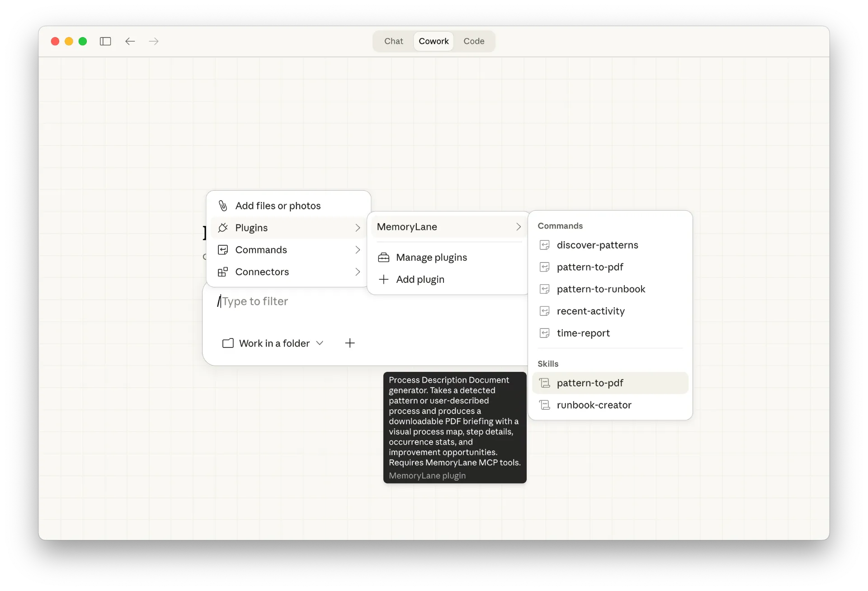Expand the Commands submenu chevron

[358, 250]
